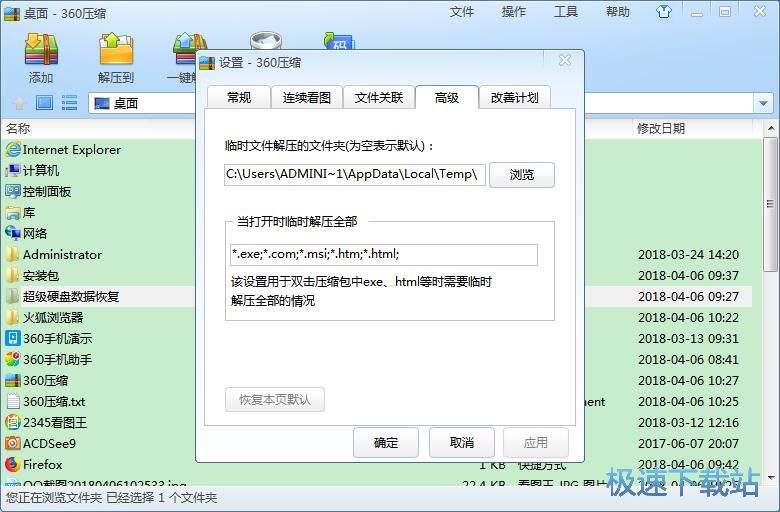Click the file list scrollbar thumb
Image resolution: width=780 pixels, height=512 pixels.
(770, 205)
